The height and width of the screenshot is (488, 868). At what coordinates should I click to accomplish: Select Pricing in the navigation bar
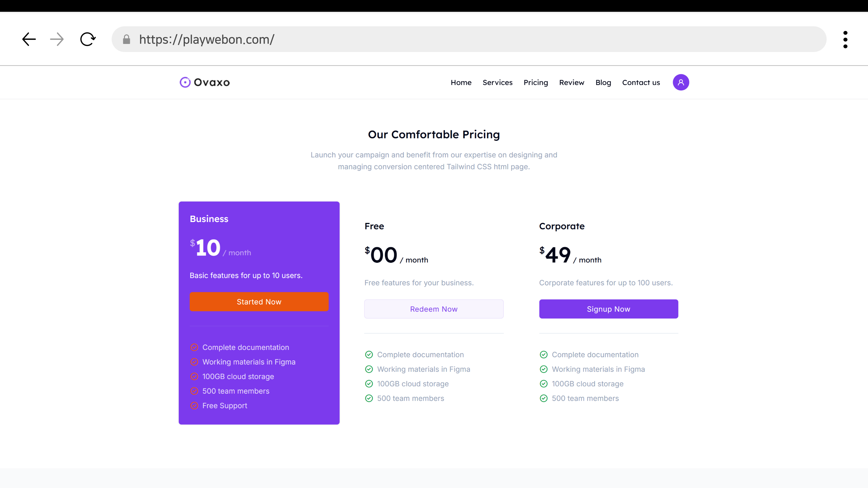[x=535, y=82]
